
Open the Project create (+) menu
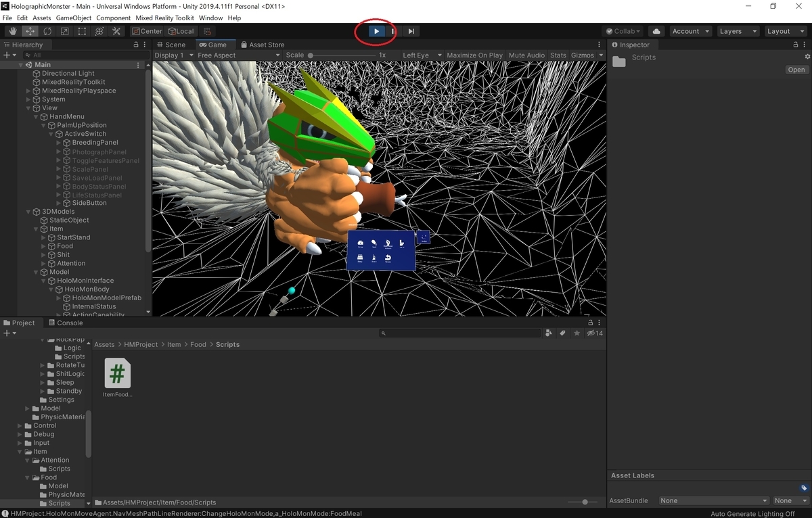click(9, 333)
